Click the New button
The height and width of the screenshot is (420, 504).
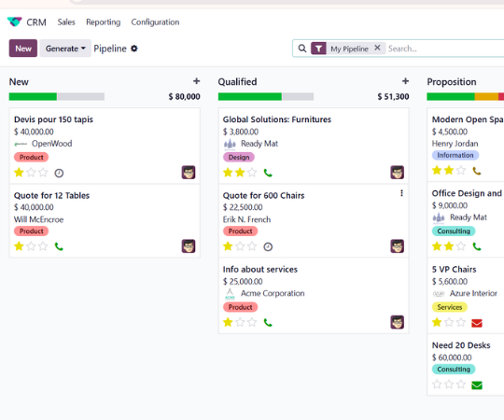[23, 49]
